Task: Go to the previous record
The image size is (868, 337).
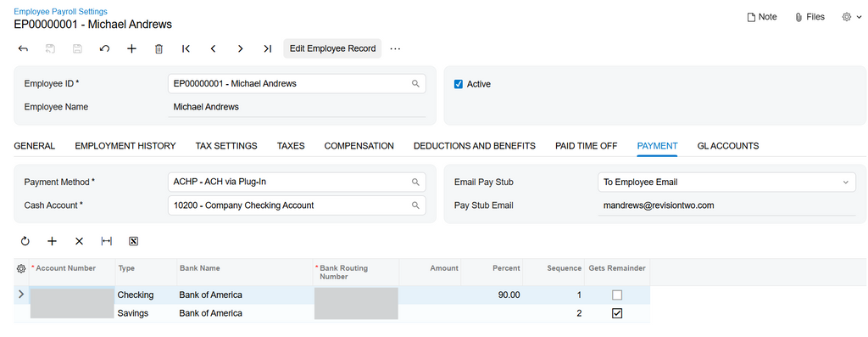Action: coord(213,48)
